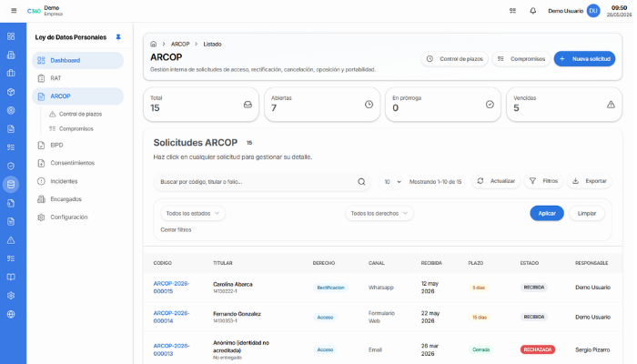The height and width of the screenshot is (364, 637).
Task: Select the warning triangle icon in the blue sidebar
Action: pyautogui.click(x=11, y=240)
